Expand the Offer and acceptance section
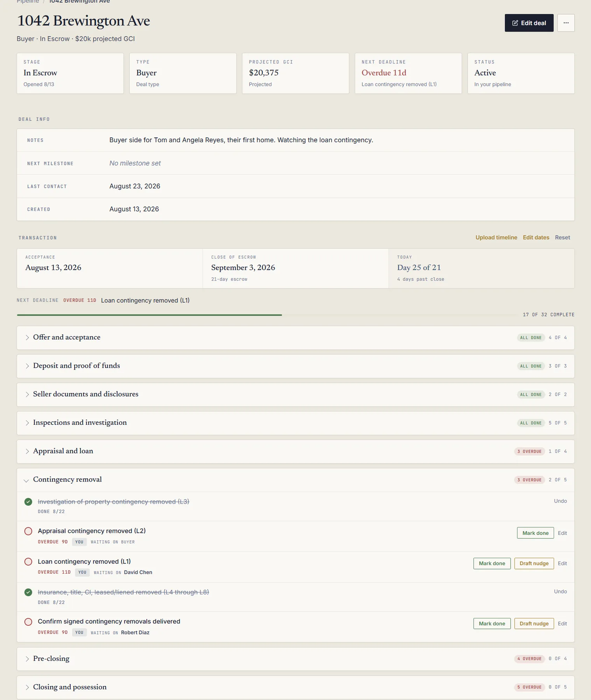 (295, 337)
